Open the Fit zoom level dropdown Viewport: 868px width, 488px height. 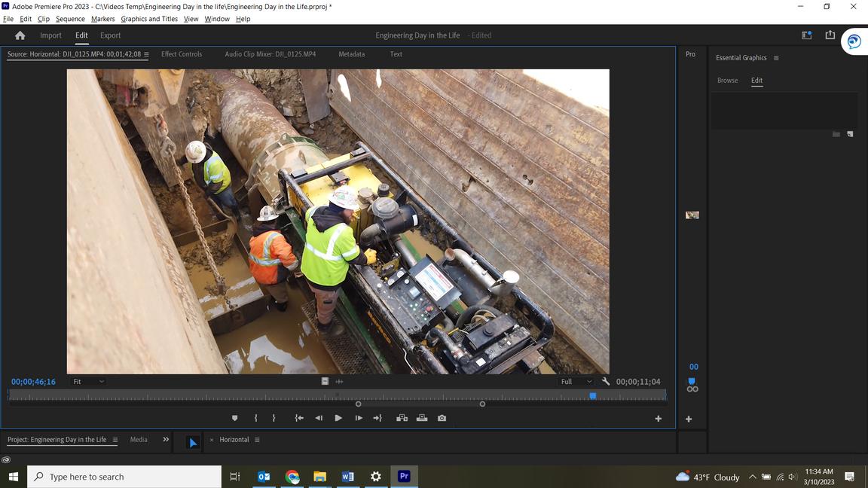[x=88, y=382]
